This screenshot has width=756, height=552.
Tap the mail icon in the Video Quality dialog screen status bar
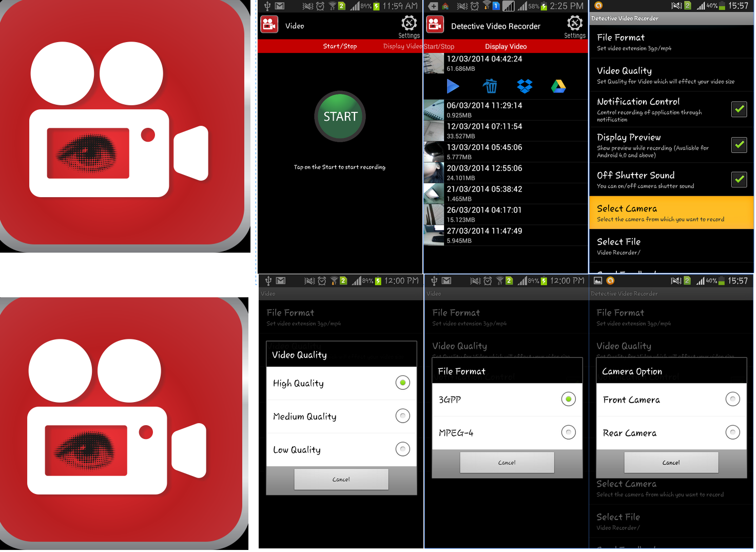click(x=281, y=281)
